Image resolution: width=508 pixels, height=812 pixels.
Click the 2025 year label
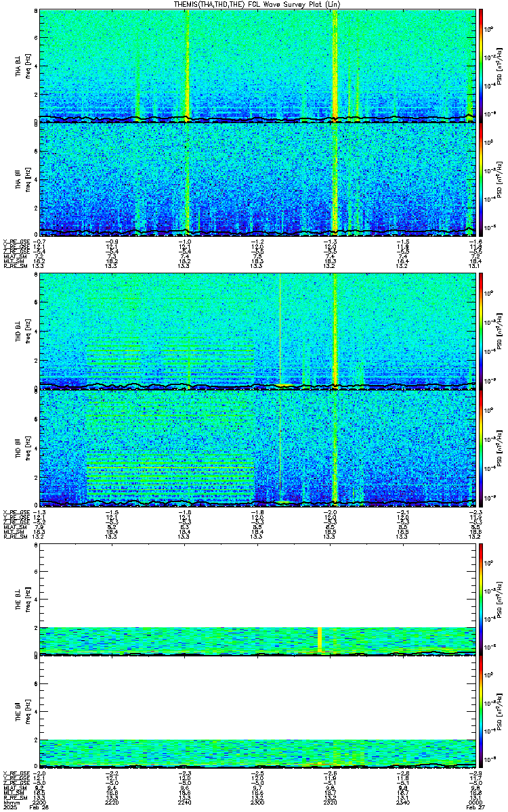point(9,808)
